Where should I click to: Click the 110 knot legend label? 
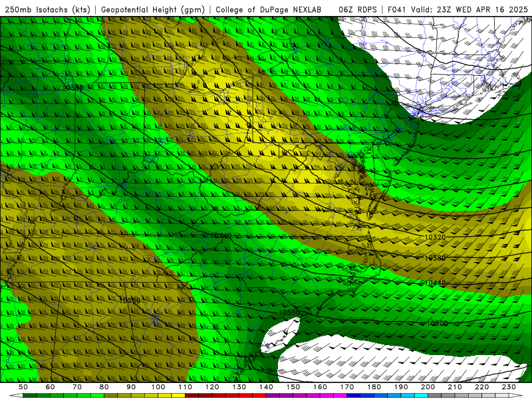point(186,387)
